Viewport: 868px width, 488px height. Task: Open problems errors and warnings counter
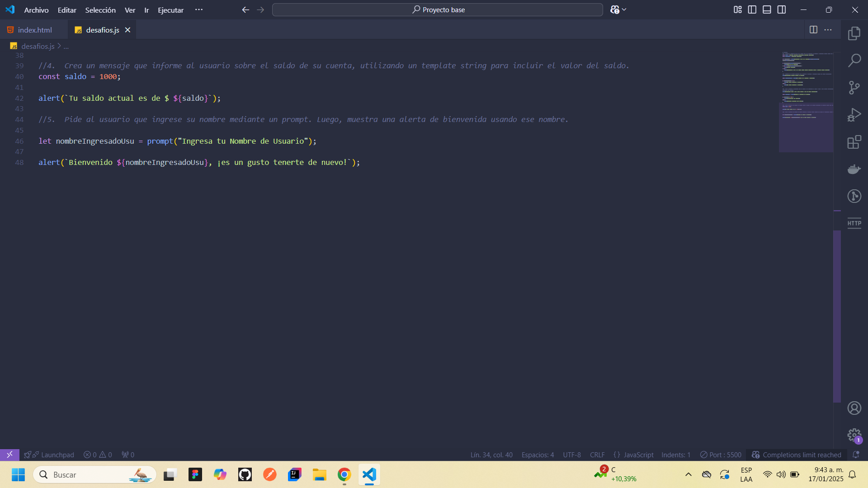point(98,455)
